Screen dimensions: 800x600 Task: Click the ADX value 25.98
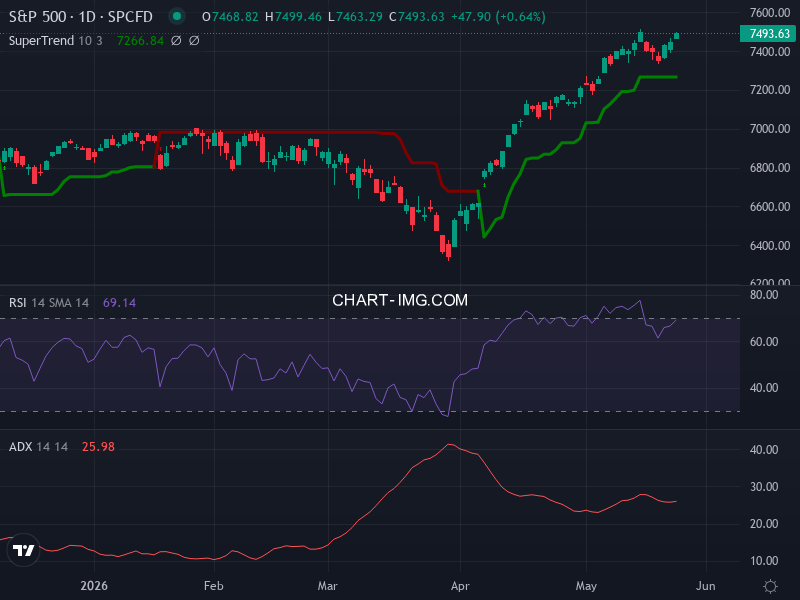(x=98, y=447)
